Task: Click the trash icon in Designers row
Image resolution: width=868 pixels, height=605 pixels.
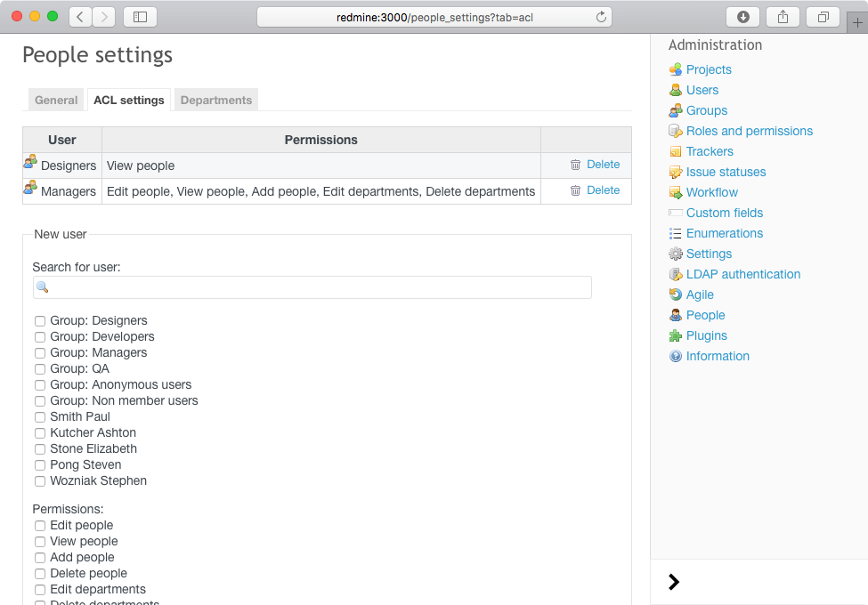Action: 575,165
